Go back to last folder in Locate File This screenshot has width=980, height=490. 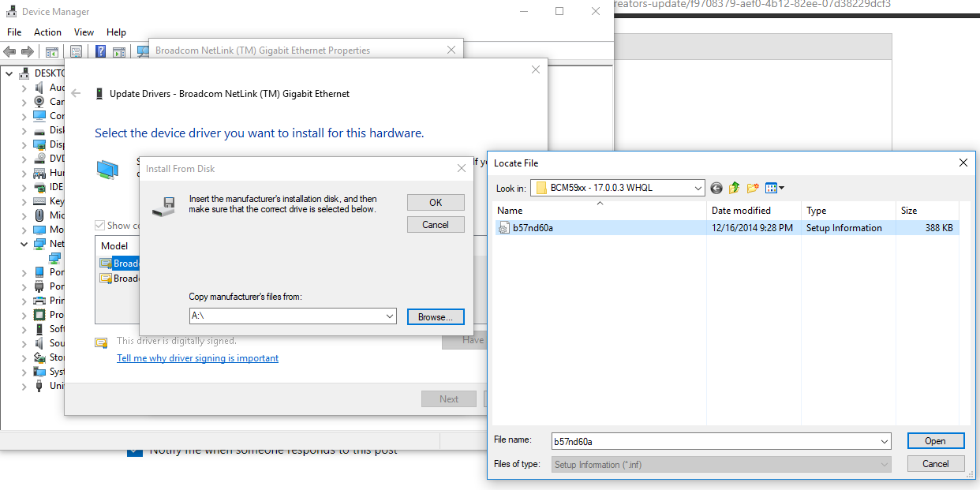[716, 188]
